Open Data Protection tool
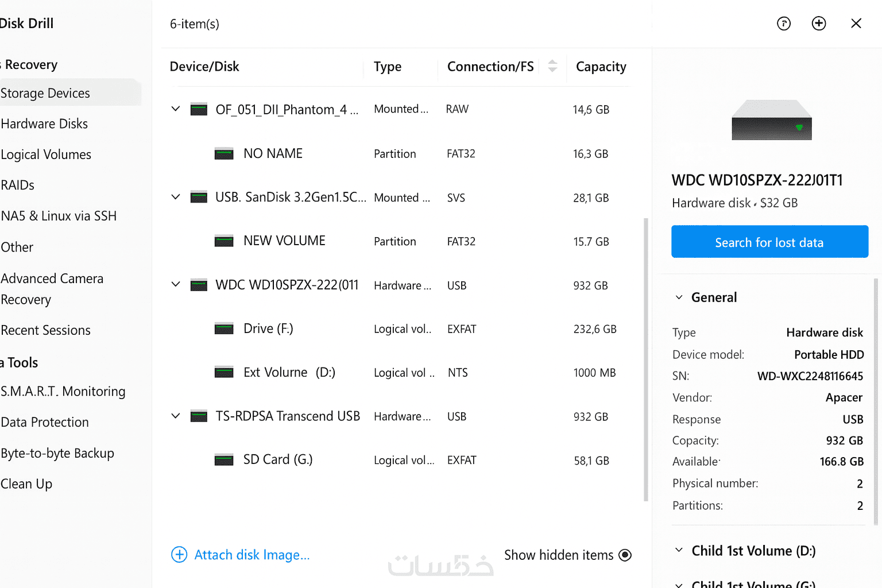 44,422
